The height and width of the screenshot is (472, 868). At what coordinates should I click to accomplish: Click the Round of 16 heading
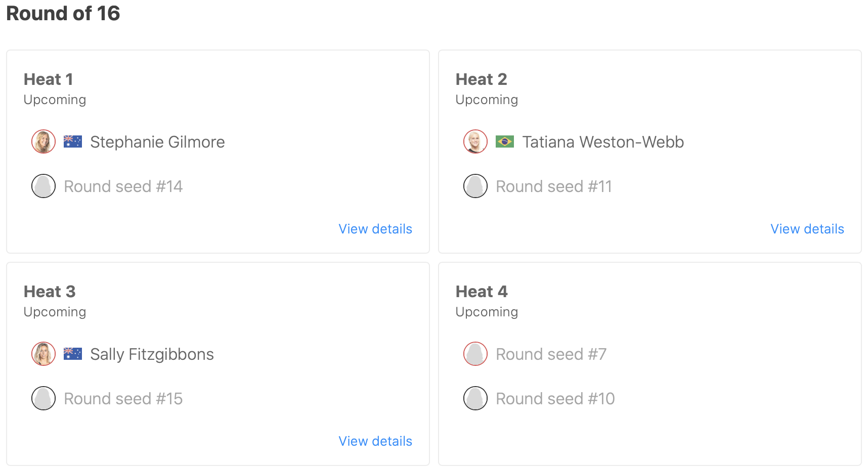pos(63,14)
